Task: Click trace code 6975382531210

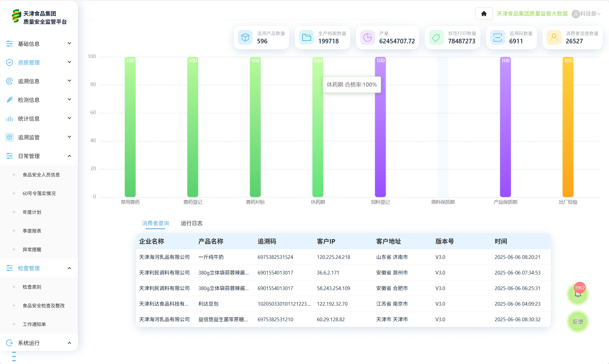Action: click(x=275, y=319)
